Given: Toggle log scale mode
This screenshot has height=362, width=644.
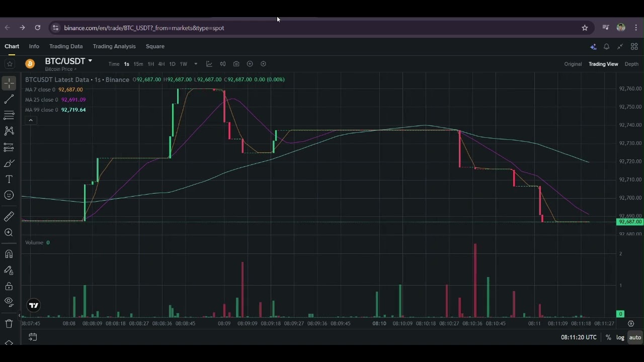Looking at the screenshot, I should (x=620, y=337).
